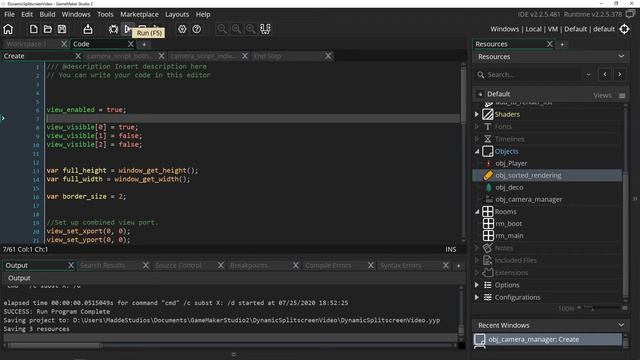640x360 pixels.
Task: Open Game Options gear icon in toolbar
Action: pyautogui.click(x=182, y=29)
